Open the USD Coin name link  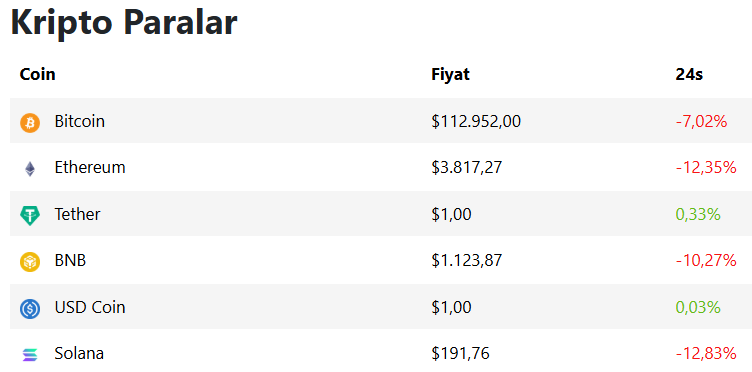pos(90,307)
